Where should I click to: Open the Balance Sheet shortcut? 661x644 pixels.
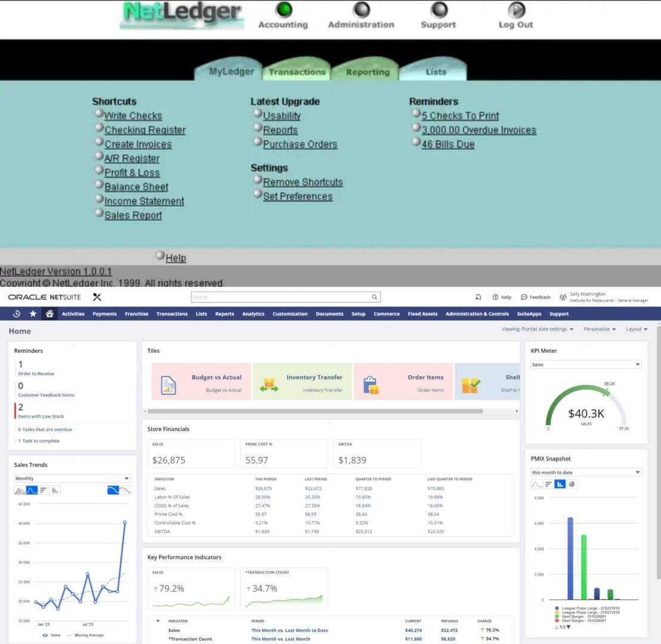point(136,187)
